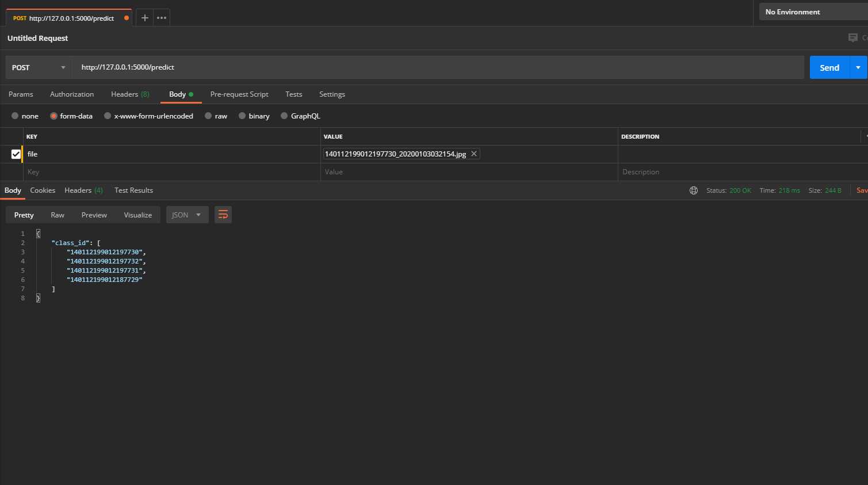Click the blue Send button

tap(829, 67)
